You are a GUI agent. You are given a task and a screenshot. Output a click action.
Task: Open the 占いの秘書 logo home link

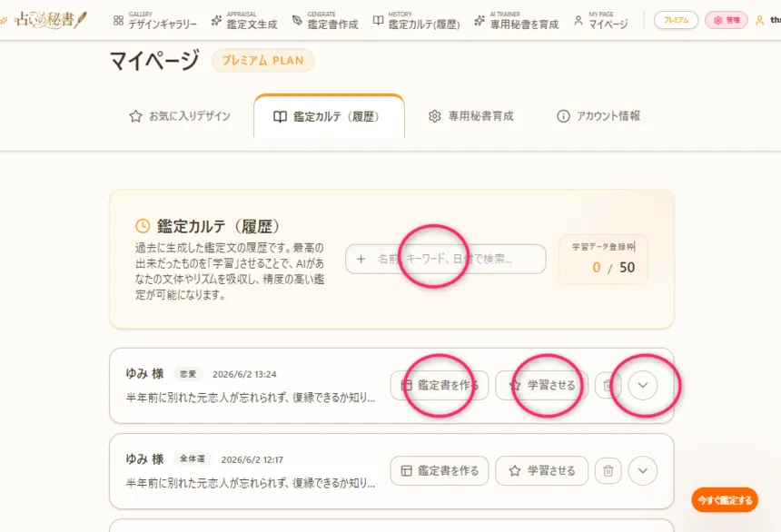(48, 20)
